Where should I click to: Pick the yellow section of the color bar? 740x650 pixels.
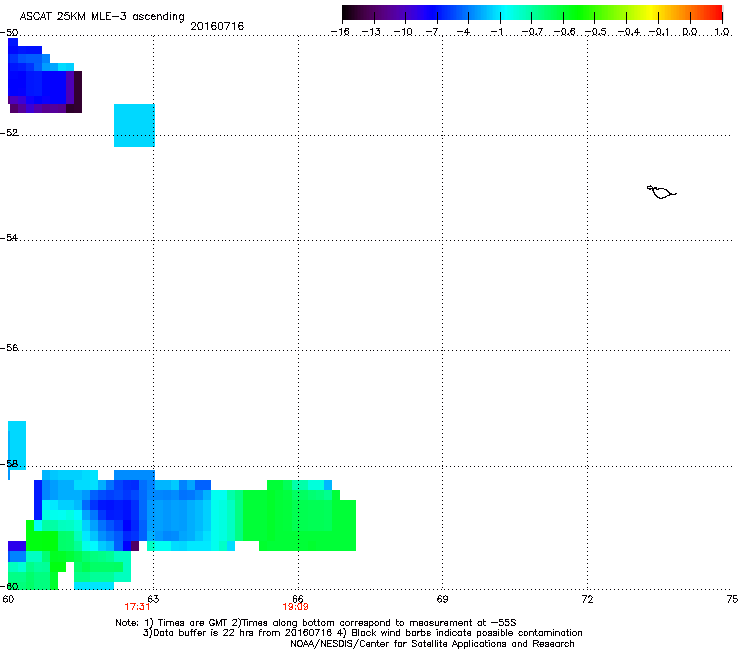(x=651, y=13)
